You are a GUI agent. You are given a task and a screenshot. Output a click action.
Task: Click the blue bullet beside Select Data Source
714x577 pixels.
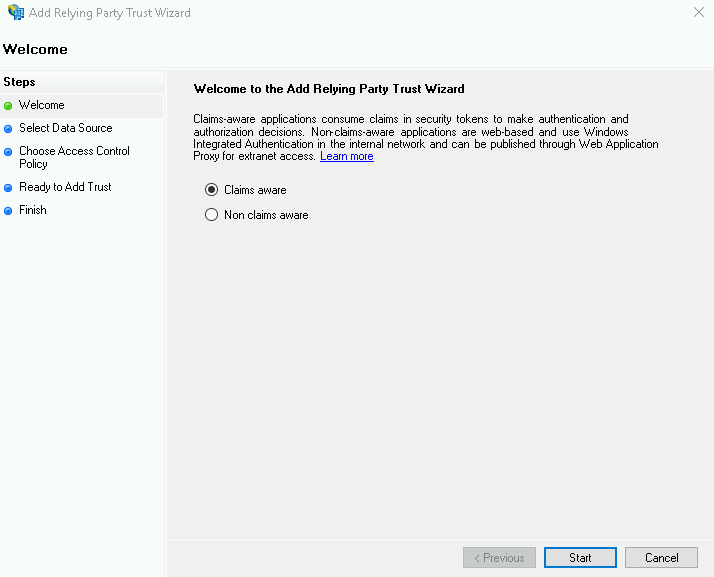[x=9, y=129]
